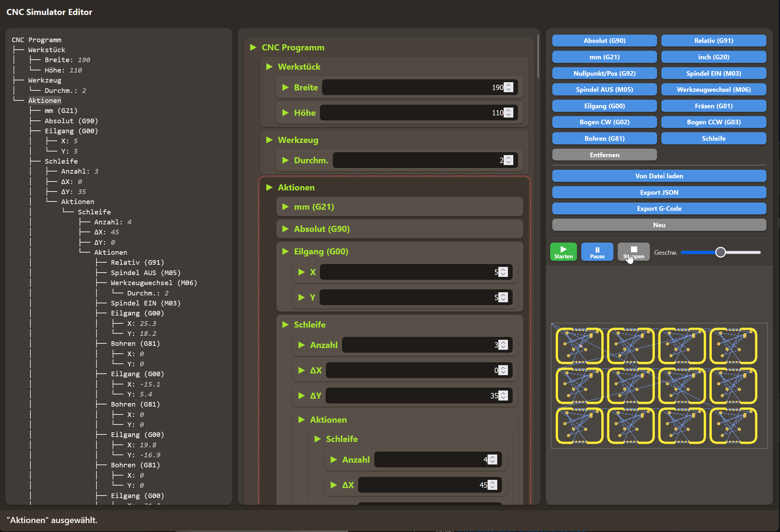The width and height of the screenshot is (780, 532).
Task: Collapse the nested Schleife triangle
Action: pyautogui.click(x=317, y=439)
